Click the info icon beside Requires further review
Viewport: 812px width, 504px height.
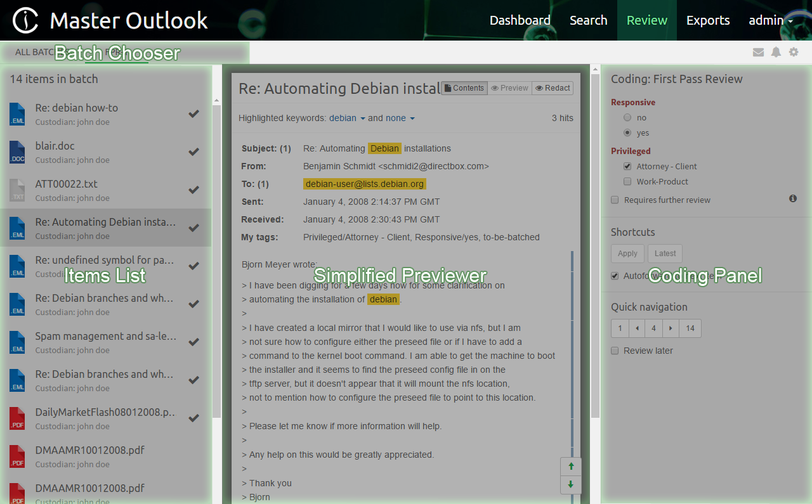792,198
